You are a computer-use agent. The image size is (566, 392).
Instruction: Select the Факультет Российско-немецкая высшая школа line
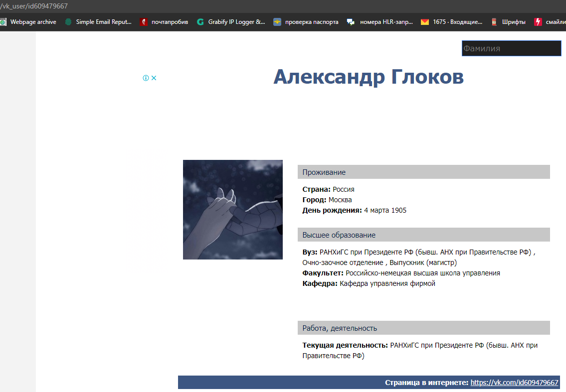click(401, 273)
